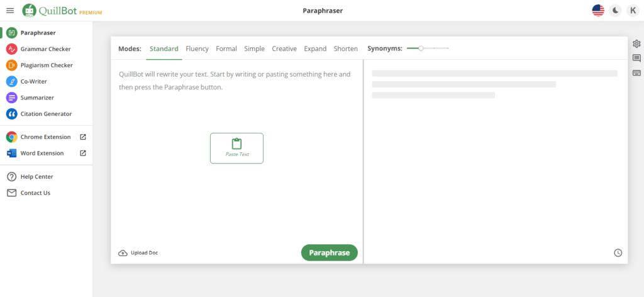This screenshot has width=644, height=297.
Task: Click the Contact Us envelope icon
Action: tap(11, 193)
